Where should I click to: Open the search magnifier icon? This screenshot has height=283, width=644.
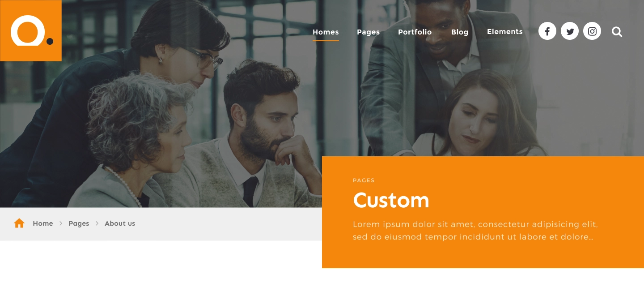(617, 32)
